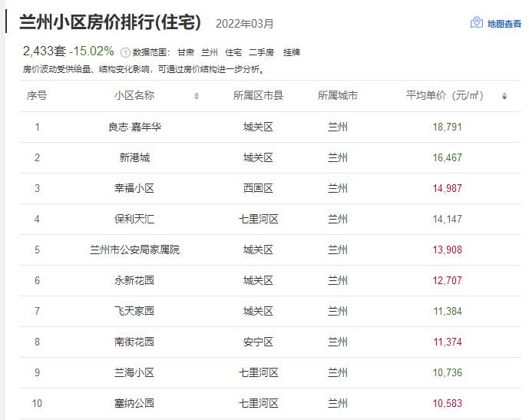Click 安宁区 district in the 南街花园 row

[258, 342]
